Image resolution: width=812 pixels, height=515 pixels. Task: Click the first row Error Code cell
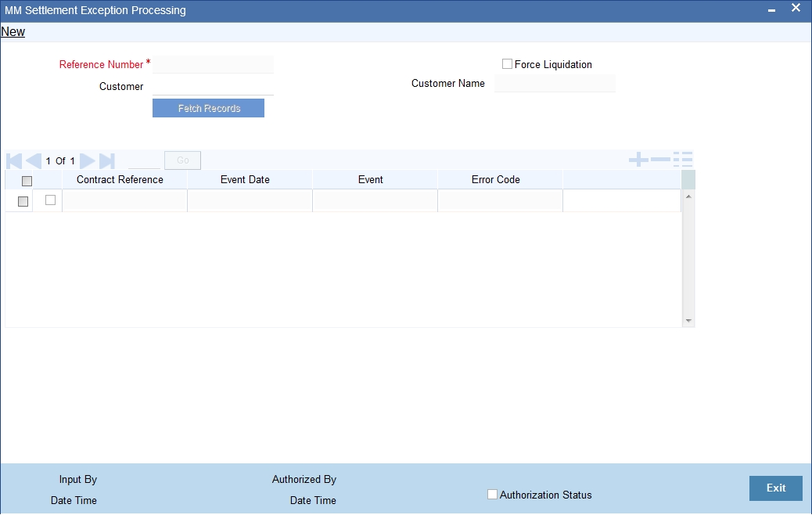(500, 200)
